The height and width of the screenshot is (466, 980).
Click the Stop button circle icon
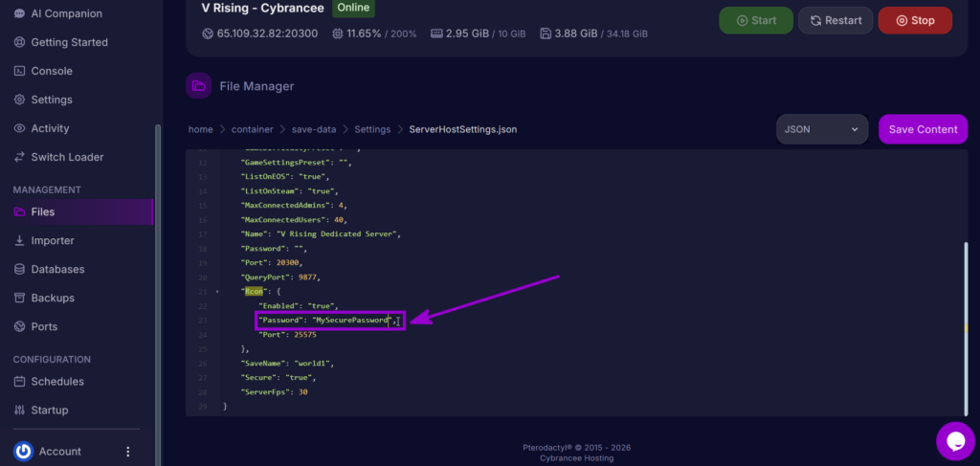[902, 21]
